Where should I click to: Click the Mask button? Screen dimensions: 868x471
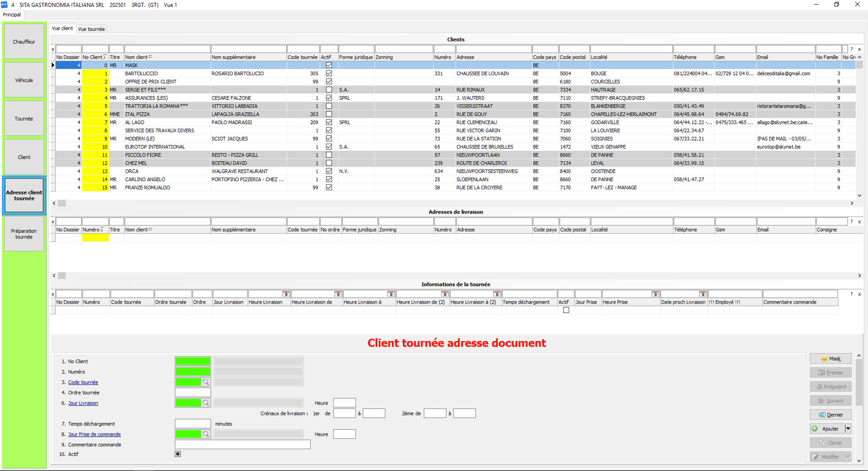[x=830, y=359]
